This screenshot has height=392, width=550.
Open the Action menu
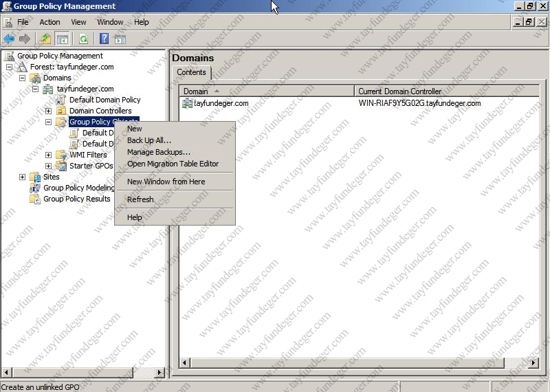click(x=49, y=22)
